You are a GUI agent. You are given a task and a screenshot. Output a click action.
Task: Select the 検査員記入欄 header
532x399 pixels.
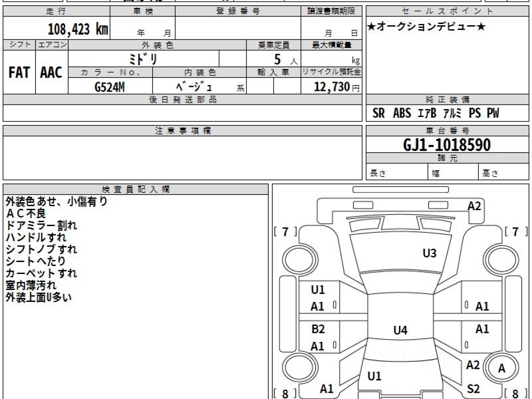tap(136, 189)
